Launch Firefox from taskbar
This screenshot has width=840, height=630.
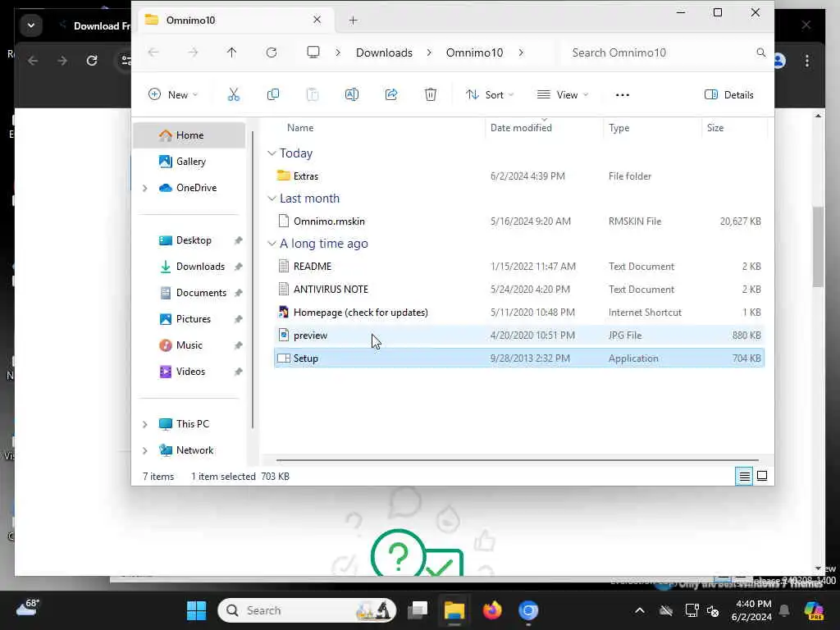pyautogui.click(x=492, y=610)
